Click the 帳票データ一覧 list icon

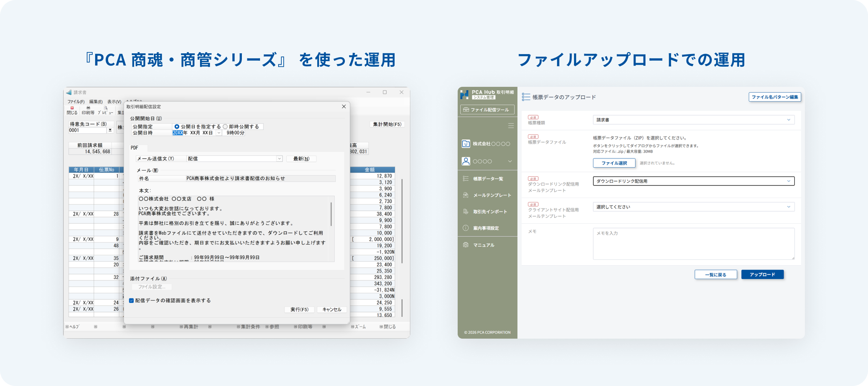[466, 179]
